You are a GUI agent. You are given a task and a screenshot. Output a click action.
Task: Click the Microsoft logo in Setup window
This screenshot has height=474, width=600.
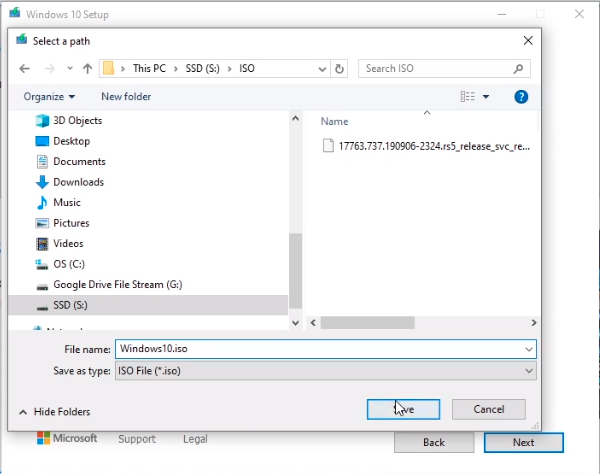(x=67, y=438)
